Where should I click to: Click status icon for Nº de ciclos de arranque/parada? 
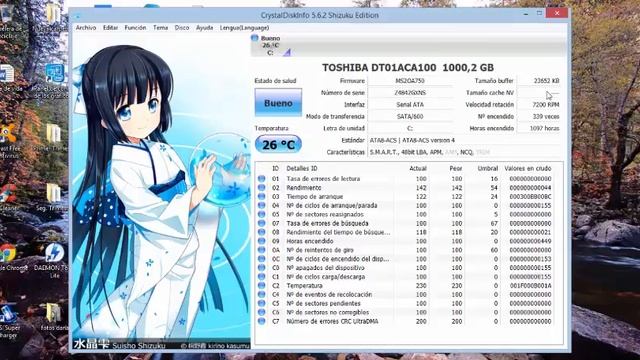point(262,206)
